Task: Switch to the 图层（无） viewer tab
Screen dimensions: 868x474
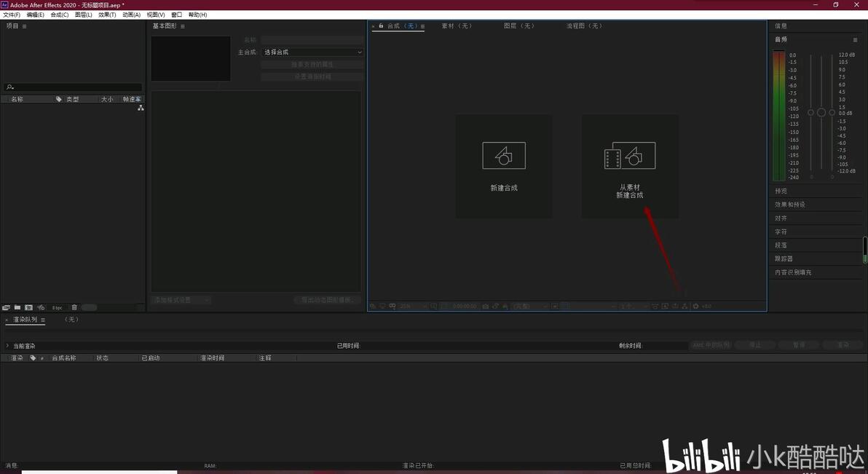Action: 519,26
